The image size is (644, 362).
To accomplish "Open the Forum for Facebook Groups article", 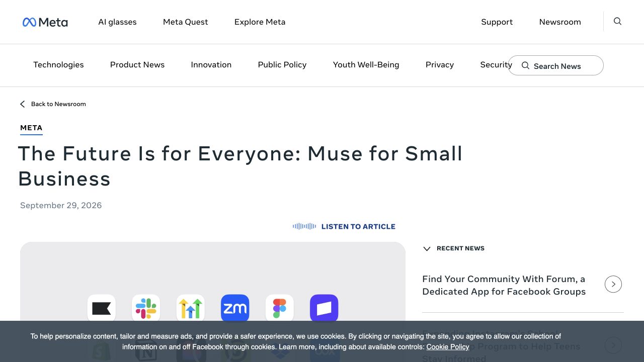I will (x=504, y=285).
